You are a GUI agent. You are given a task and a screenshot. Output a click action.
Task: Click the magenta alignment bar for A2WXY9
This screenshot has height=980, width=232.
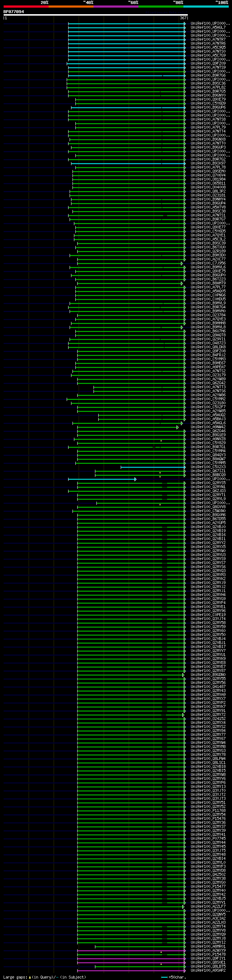click(x=131, y=951)
